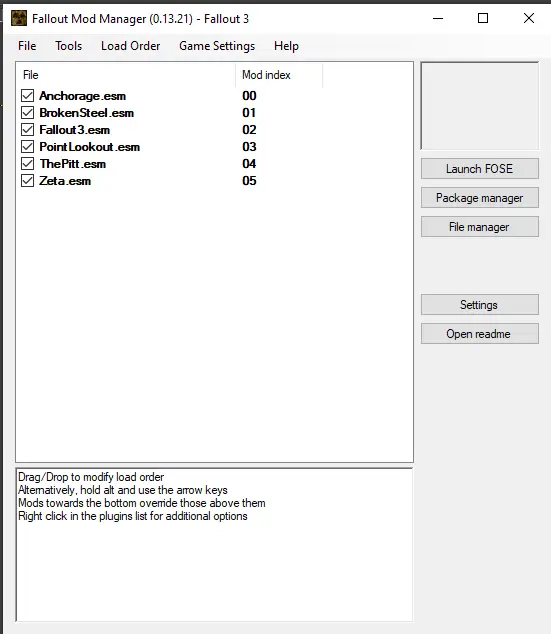Viewport: 551px width, 634px height.
Task: Select the BrokenSteel.esm file name
Action: (87, 113)
